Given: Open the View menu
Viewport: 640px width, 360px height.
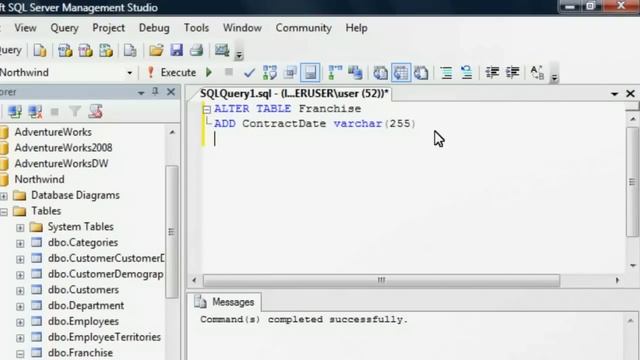Looking at the screenshot, I should pyautogui.click(x=25, y=28).
